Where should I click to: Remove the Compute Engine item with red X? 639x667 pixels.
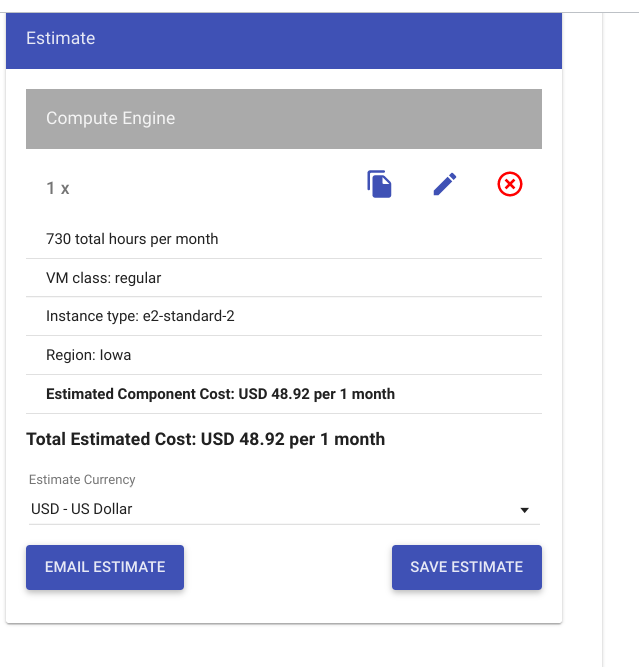pyautogui.click(x=510, y=185)
